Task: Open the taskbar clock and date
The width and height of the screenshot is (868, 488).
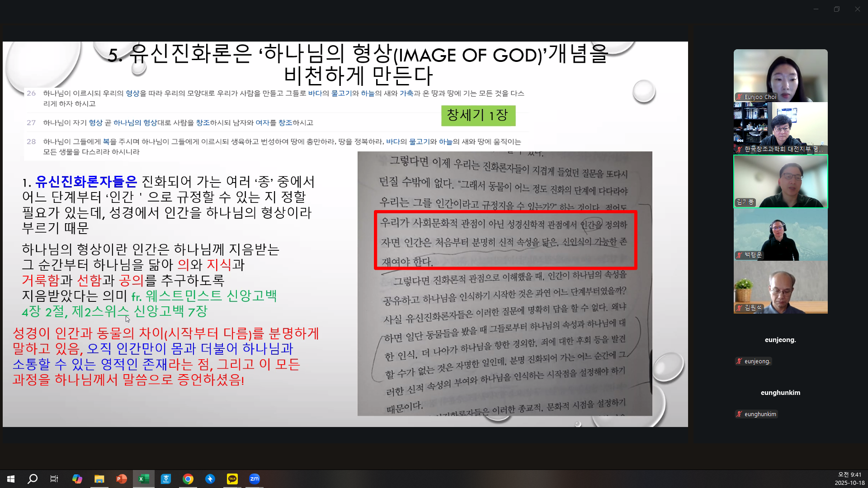Action: [849, 479]
